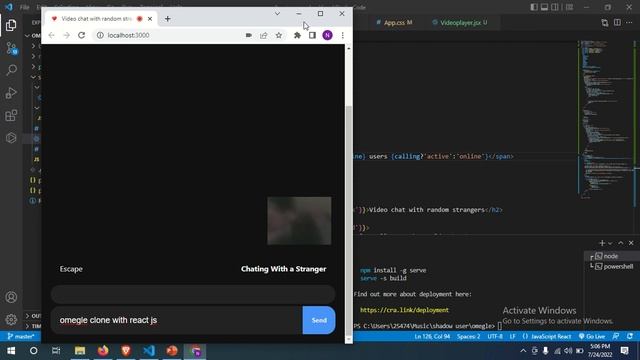Expand OUTLINE section in Explorer
This screenshot has height=360, width=640.
(x=33, y=316)
